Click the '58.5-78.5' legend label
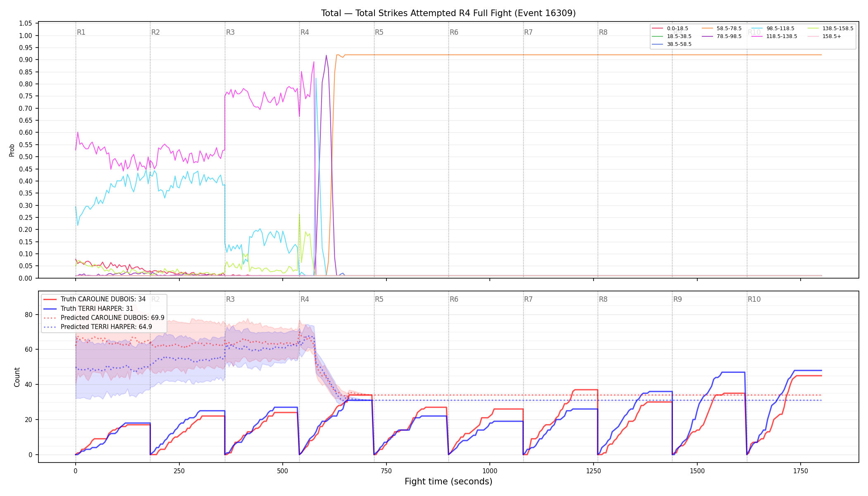The height and width of the screenshot is (496, 868). pyautogui.click(x=729, y=29)
